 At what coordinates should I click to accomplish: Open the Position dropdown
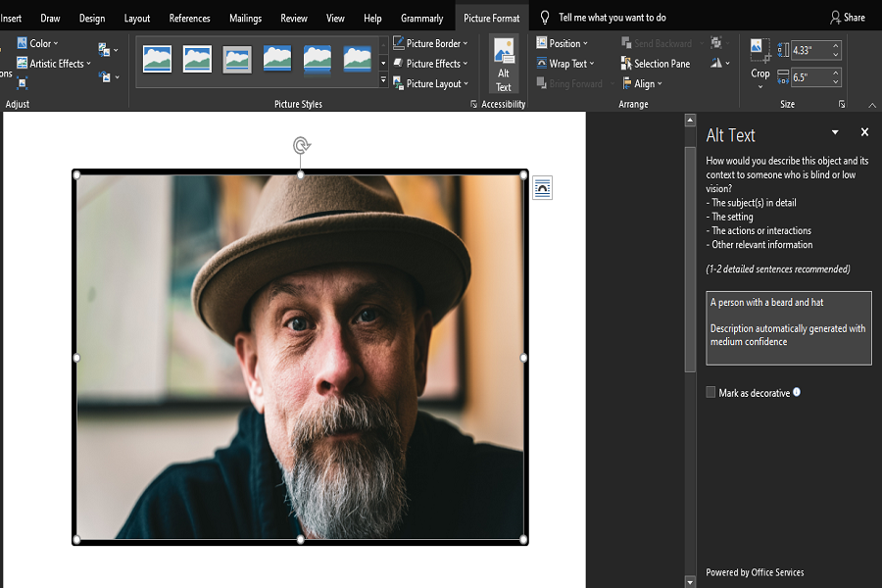[x=563, y=42]
